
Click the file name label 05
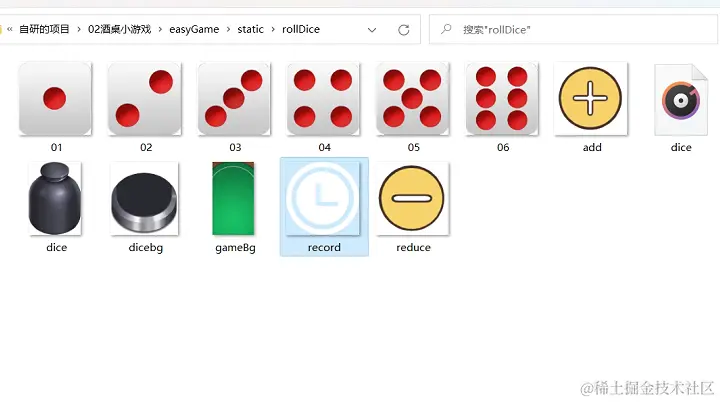tap(413, 147)
